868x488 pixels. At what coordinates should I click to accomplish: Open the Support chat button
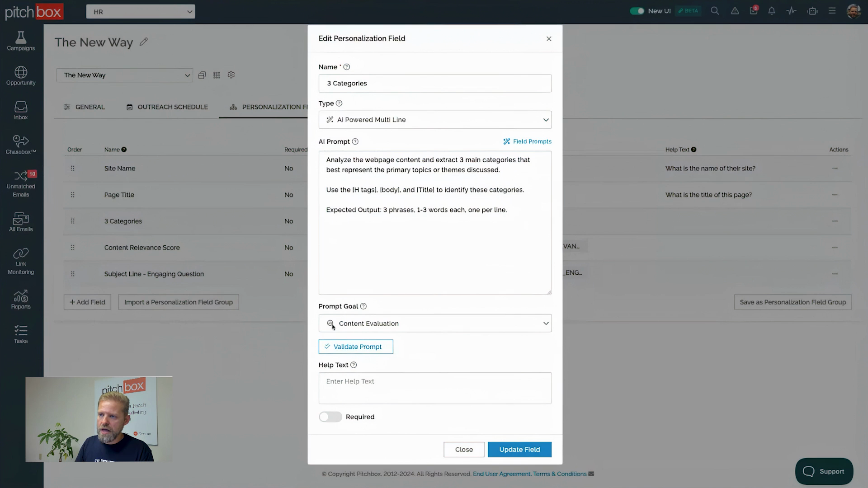click(824, 471)
